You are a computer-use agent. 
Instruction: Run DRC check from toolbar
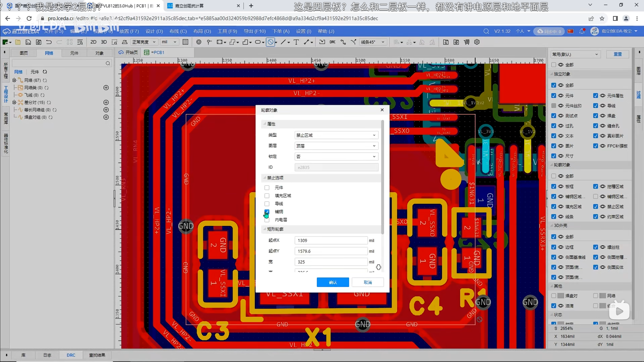pos(332,42)
